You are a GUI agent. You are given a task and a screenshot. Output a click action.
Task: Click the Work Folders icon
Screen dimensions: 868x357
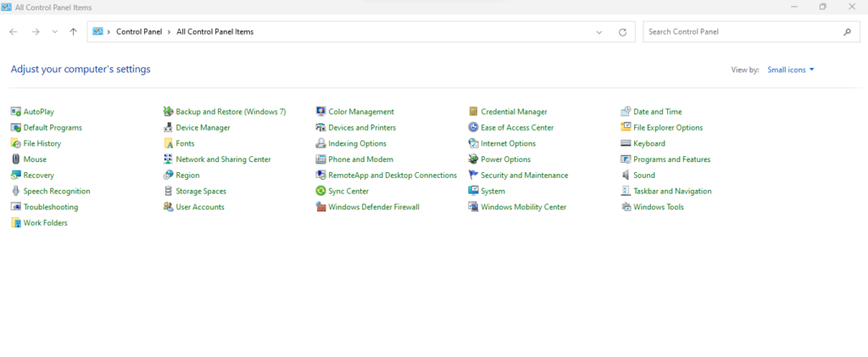(x=15, y=223)
